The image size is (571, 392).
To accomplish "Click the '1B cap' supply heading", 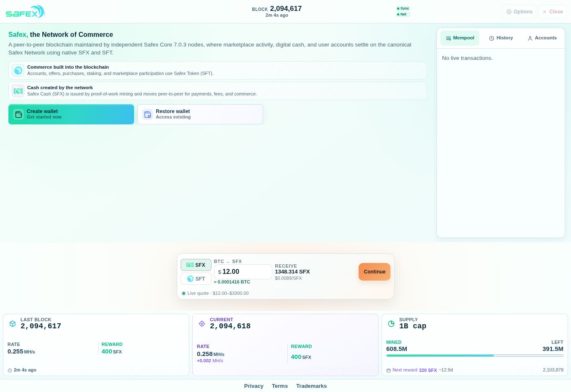I will [413, 326].
